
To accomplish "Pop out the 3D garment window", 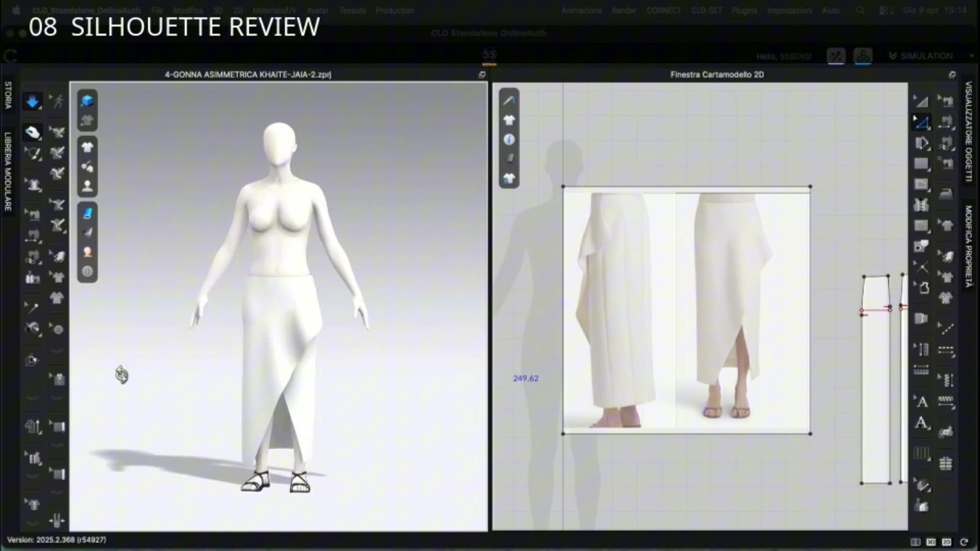I will tap(482, 74).
